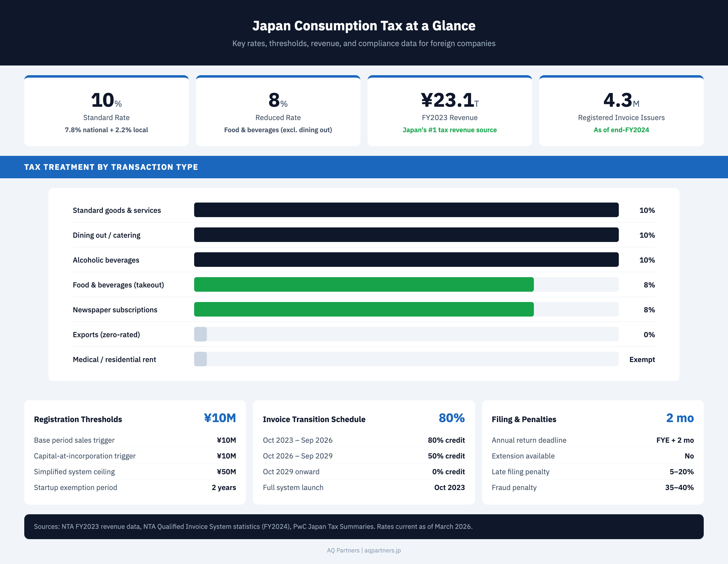The width and height of the screenshot is (728, 564).
Task: Click the 4.3M Registered Invoice Issuers card
Action: (x=621, y=111)
